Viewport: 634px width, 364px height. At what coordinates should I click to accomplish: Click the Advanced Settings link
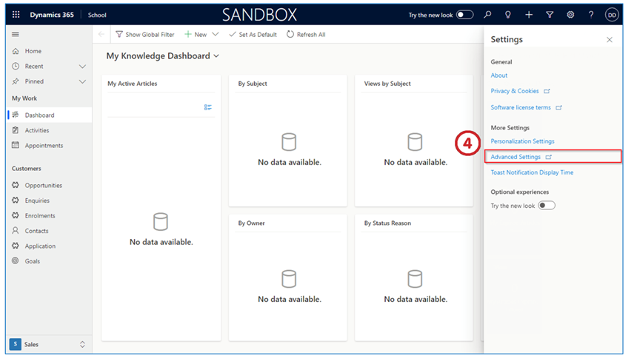(x=515, y=157)
